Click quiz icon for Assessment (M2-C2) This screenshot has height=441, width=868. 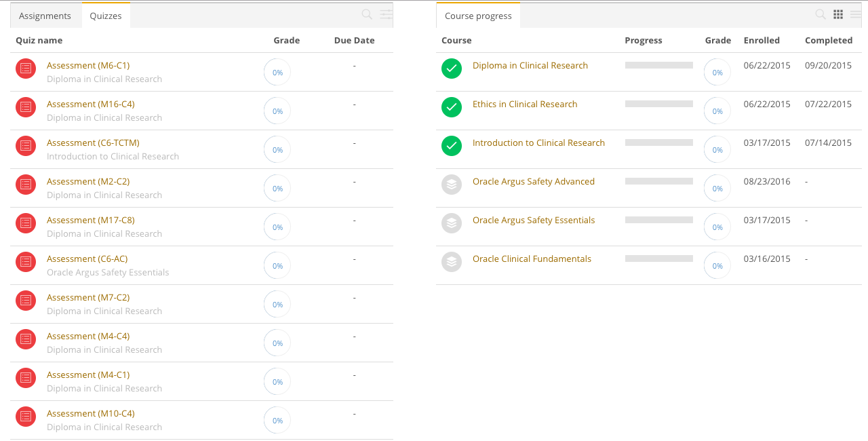[26, 185]
